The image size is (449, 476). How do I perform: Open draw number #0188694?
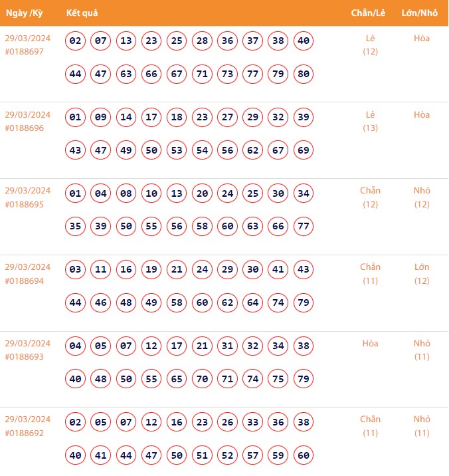point(24,281)
